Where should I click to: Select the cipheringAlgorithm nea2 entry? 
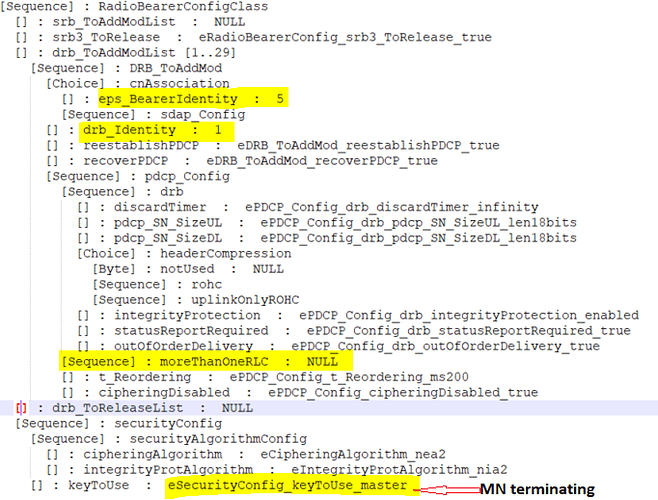[245, 455]
